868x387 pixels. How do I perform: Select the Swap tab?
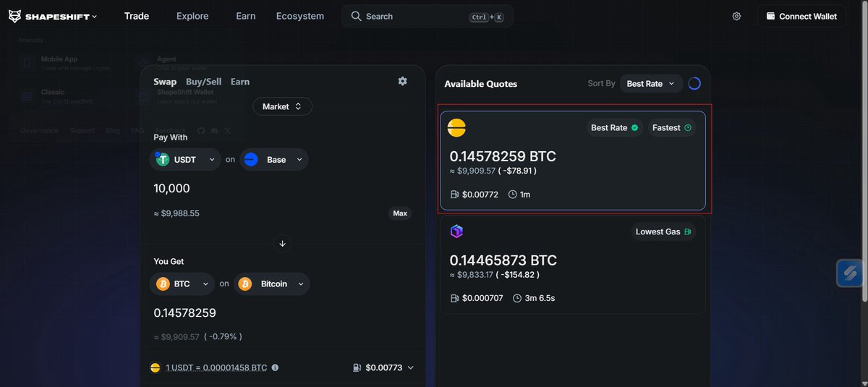click(165, 82)
